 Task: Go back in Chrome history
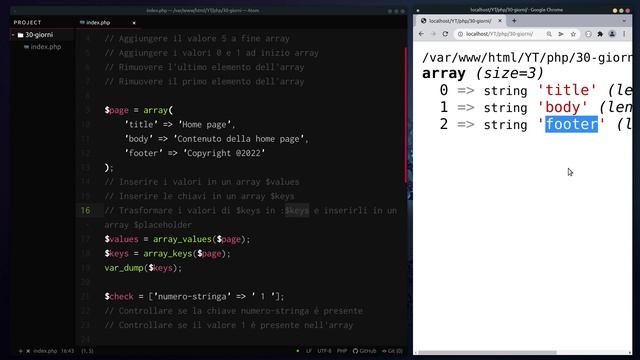click(x=422, y=34)
